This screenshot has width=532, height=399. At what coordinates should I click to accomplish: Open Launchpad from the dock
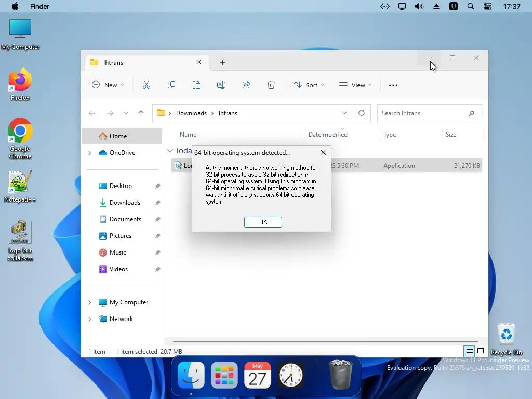[x=224, y=375]
